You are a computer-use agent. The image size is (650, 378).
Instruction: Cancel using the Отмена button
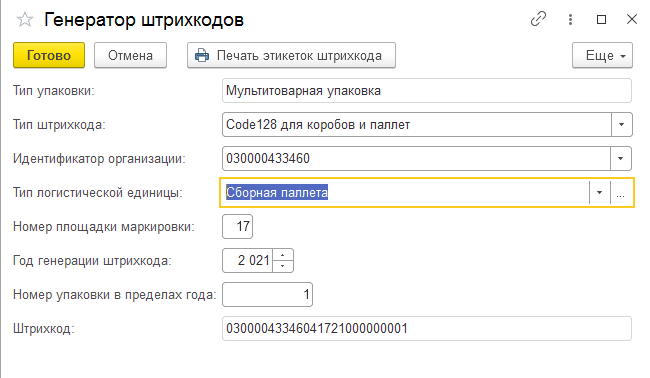click(x=130, y=55)
